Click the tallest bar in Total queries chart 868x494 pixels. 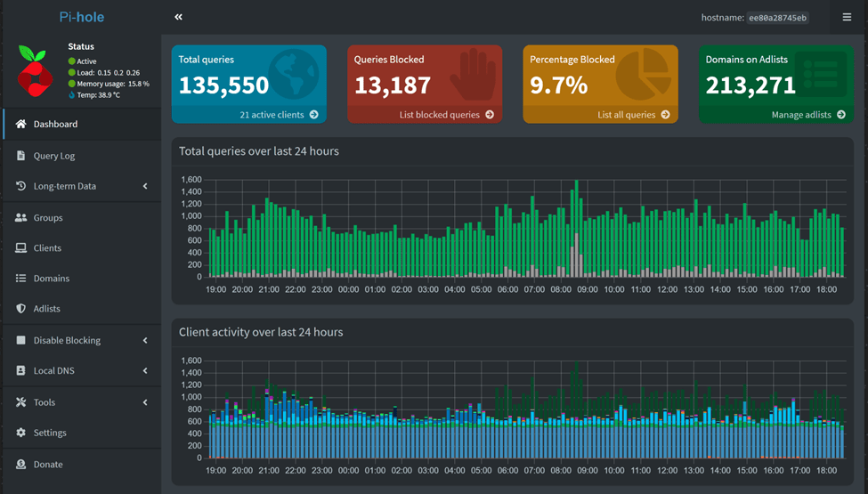[576, 223]
